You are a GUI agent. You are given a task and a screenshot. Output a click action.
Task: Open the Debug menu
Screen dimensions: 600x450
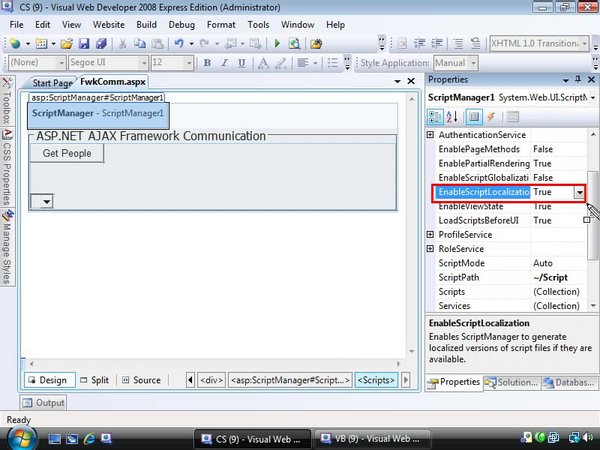coord(182,24)
